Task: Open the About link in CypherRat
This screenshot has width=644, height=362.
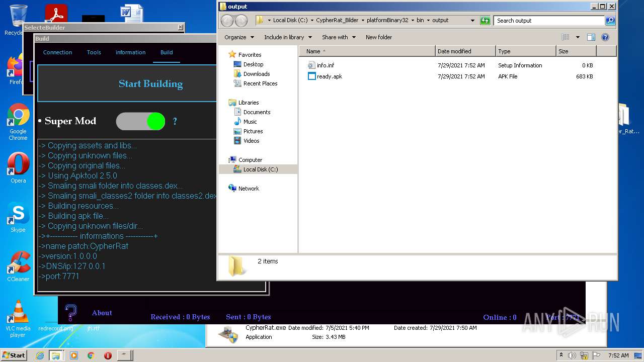Action: pos(102,313)
